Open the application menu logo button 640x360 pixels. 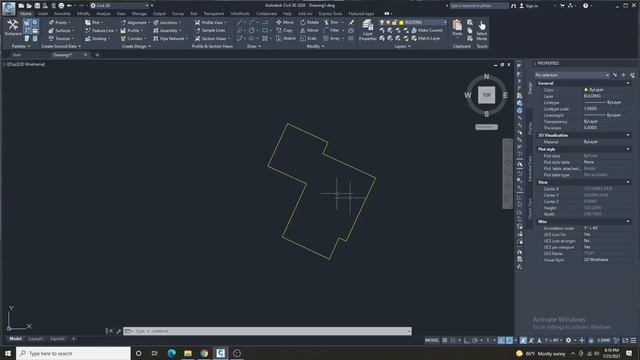9,8
